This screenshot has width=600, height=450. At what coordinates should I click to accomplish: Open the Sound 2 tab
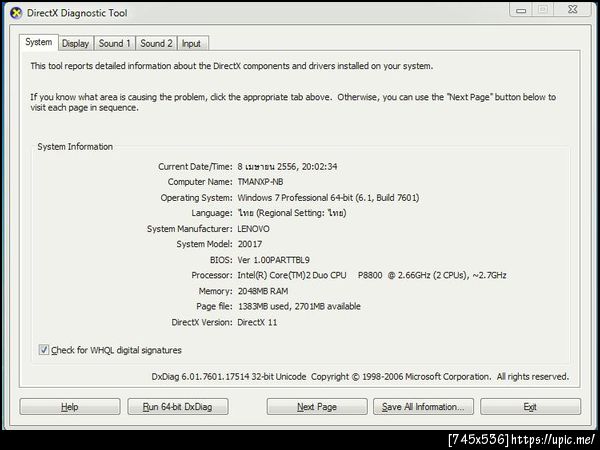(x=156, y=44)
